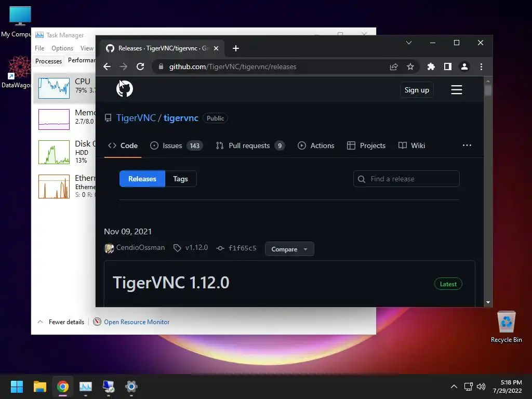Open Options menu in Task Manager

[x=62, y=48]
